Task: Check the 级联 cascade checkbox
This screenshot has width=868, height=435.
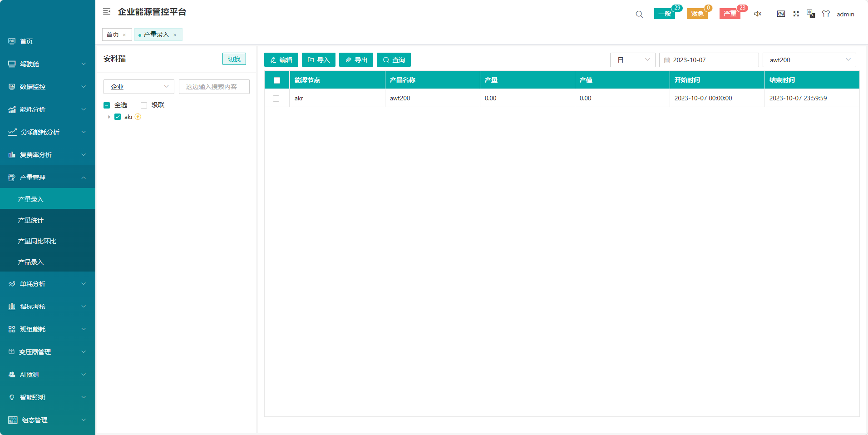Action: [x=144, y=105]
